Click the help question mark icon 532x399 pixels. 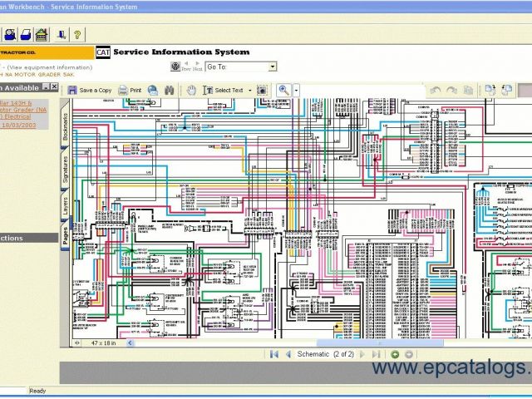coord(77,35)
